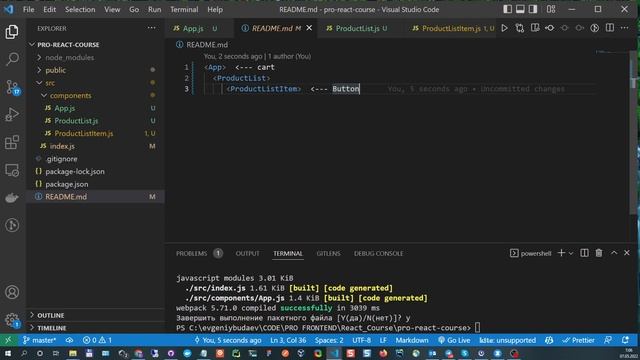Split the terminal pane
Image resolution: width=640 pixels, height=360 pixels.
pos(584,253)
